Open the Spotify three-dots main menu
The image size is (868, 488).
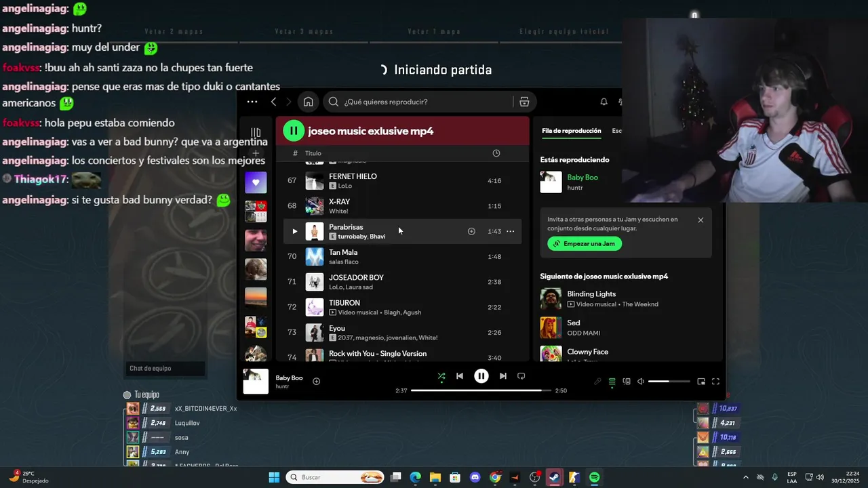pos(252,102)
